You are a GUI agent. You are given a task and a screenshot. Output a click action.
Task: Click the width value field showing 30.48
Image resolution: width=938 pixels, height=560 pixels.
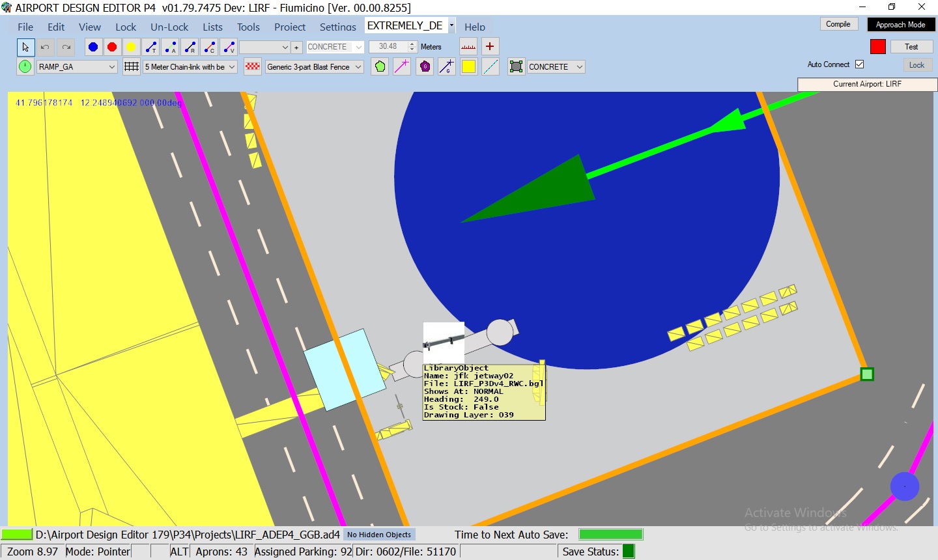(388, 47)
